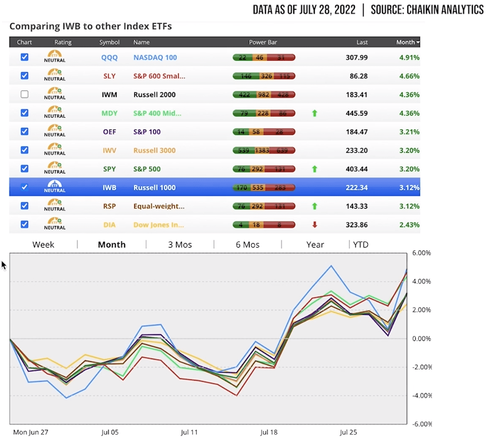The width and height of the screenshot is (488, 448).
Task: Click the Russell 2000 name
Action: click(x=154, y=95)
